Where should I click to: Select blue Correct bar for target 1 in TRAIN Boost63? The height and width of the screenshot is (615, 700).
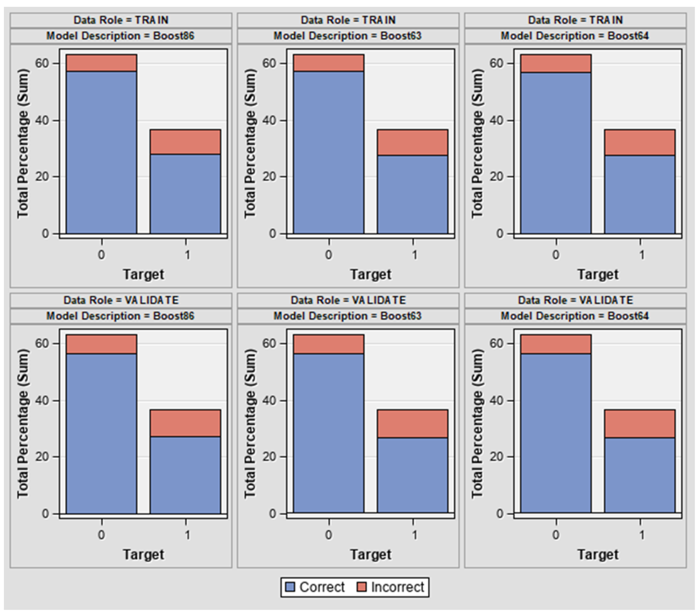(x=412, y=195)
